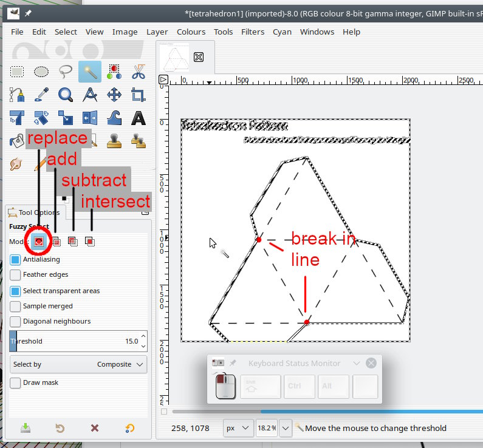Open the Filters menu
The width and height of the screenshot is (483, 448).
tap(253, 32)
